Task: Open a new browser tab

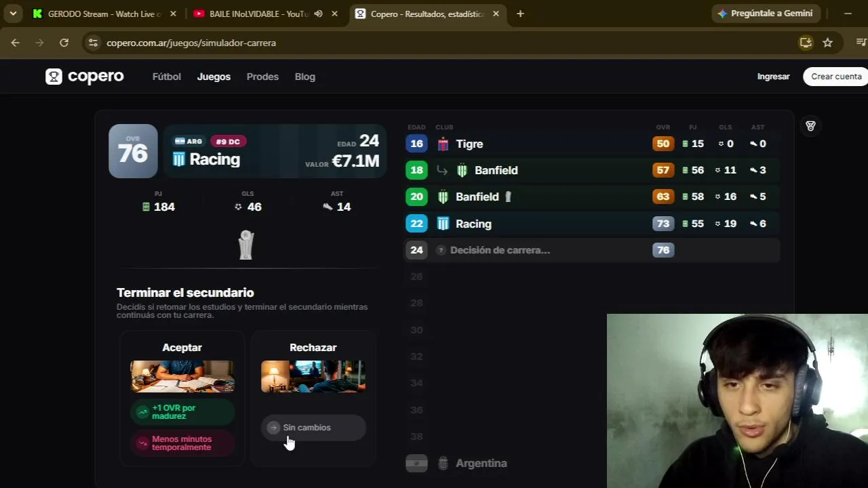Action: pyautogui.click(x=520, y=14)
